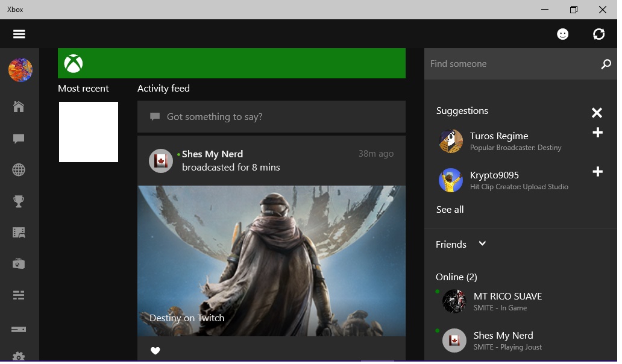The image size is (622, 364).
Task: Click the Suggestions heading
Action: pos(462,111)
